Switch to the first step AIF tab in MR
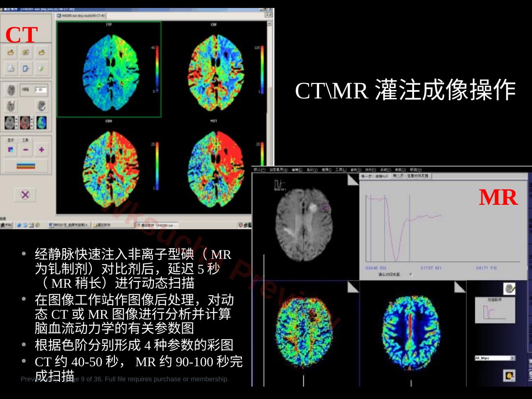 [375, 176]
